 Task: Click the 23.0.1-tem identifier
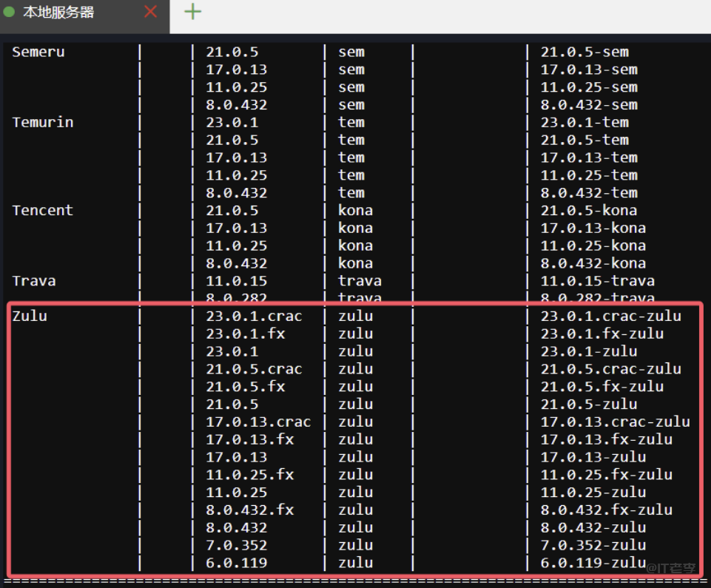point(584,122)
